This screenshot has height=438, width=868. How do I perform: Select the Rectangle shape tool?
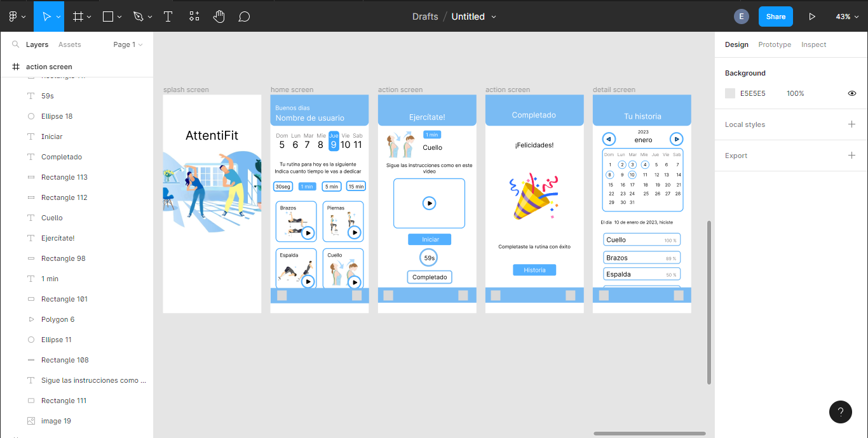[107, 16]
